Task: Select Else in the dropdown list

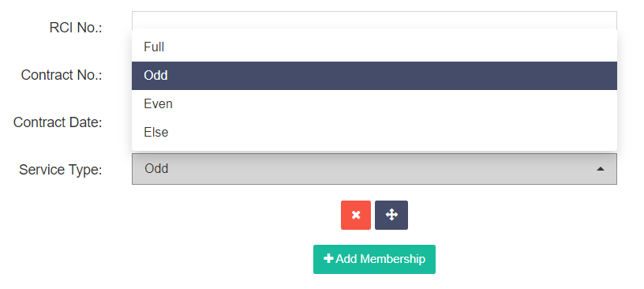Action: (374, 133)
